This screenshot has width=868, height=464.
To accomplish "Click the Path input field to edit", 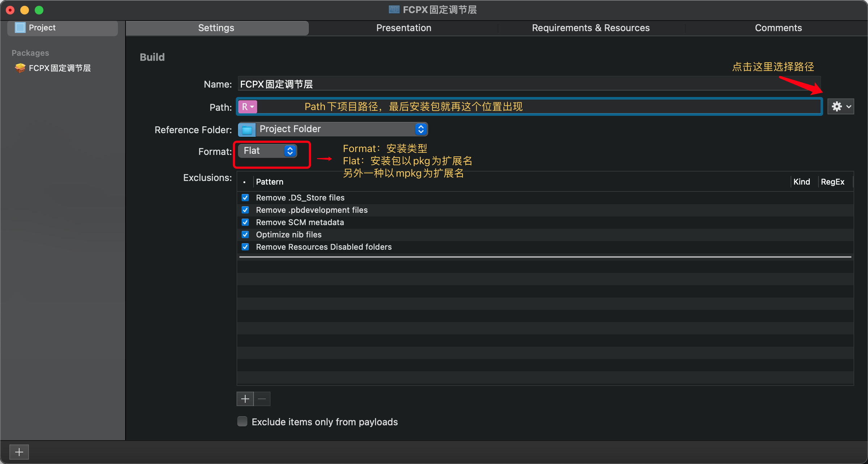I will (x=528, y=107).
